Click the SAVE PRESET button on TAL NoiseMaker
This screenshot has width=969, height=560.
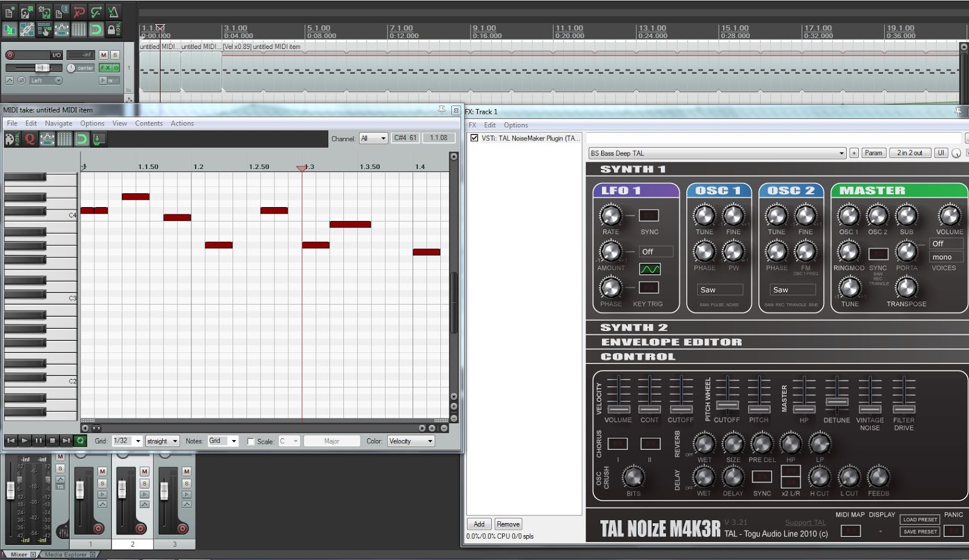(x=919, y=531)
